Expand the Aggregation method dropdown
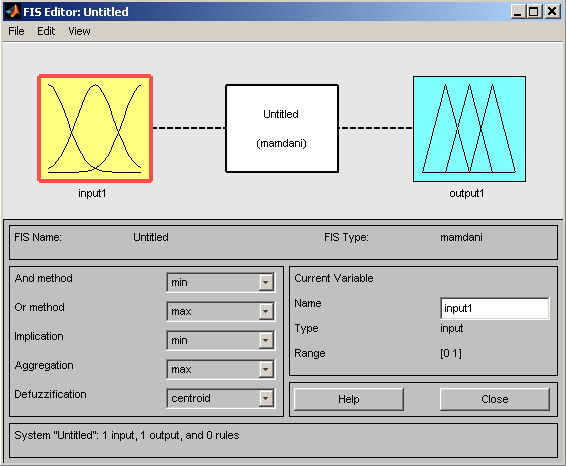The width and height of the screenshot is (566, 466). [221, 369]
